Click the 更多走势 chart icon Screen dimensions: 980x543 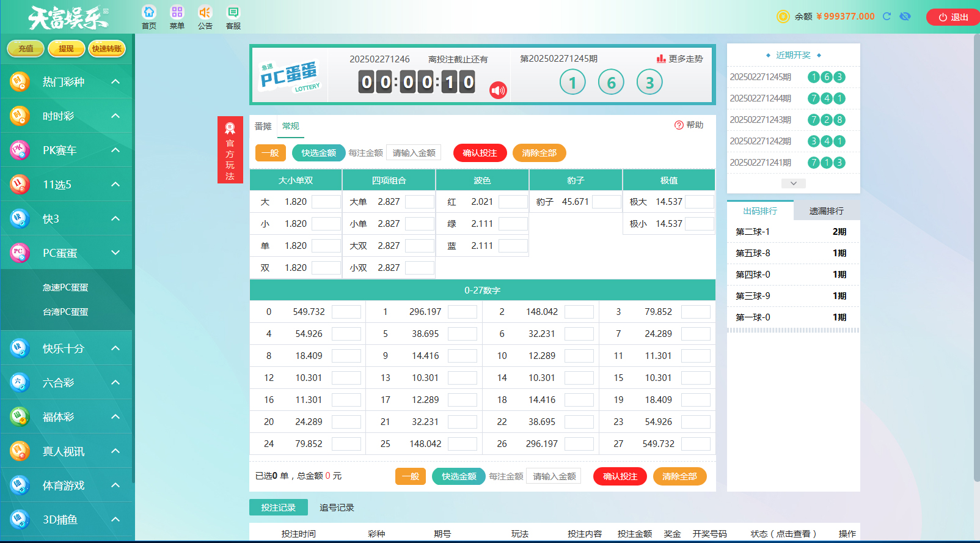pyautogui.click(x=661, y=59)
